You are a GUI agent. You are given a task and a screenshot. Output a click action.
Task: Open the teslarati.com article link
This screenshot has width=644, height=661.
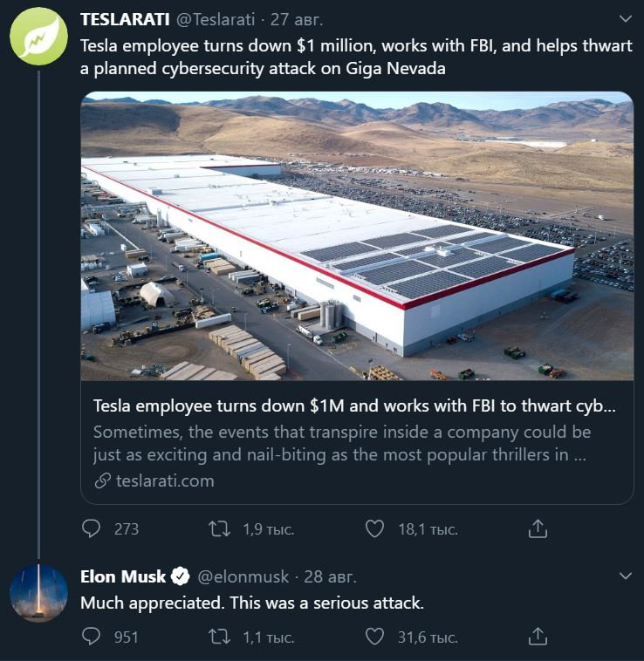pos(165,480)
